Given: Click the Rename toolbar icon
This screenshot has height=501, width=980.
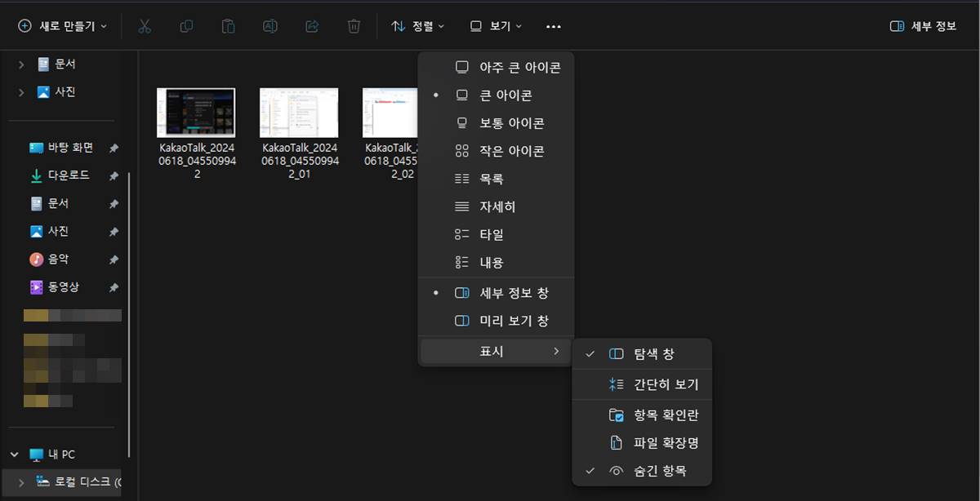Looking at the screenshot, I should tap(269, 26).
